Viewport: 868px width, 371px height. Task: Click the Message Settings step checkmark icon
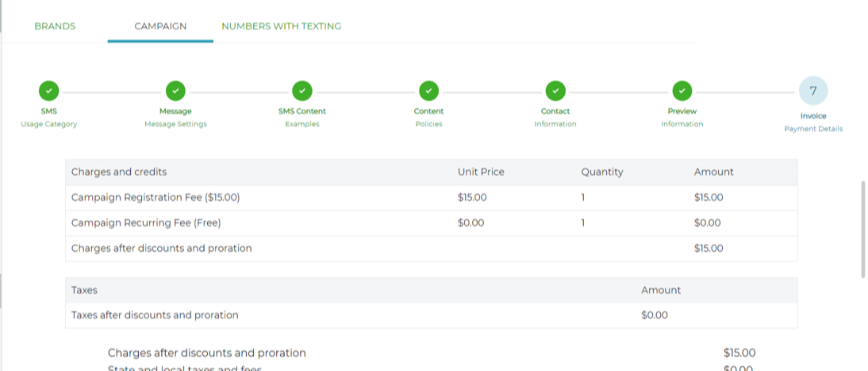175,91
